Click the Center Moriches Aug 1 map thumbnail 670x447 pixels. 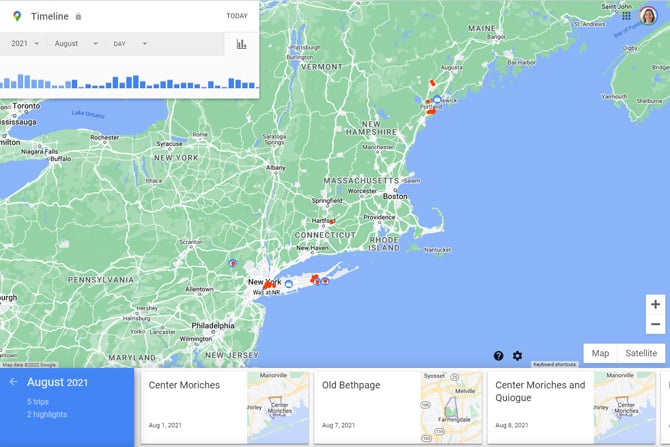278,407
